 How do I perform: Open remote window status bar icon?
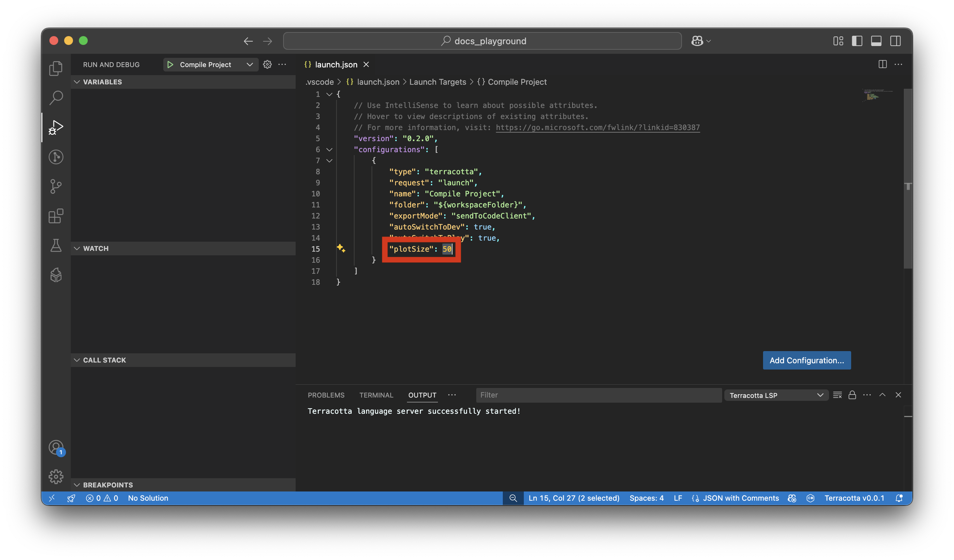[52, 498]
